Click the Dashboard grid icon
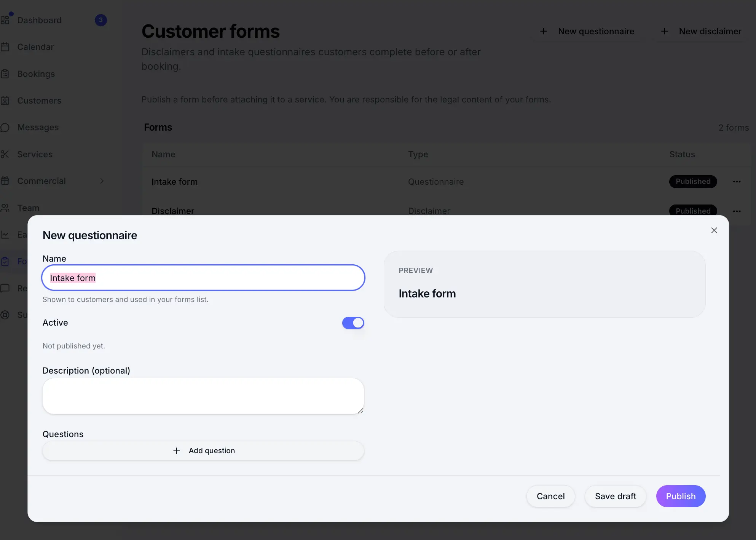The width and height of the screenshot is (756, 540). pyautogui.click(x=5, y=20)
